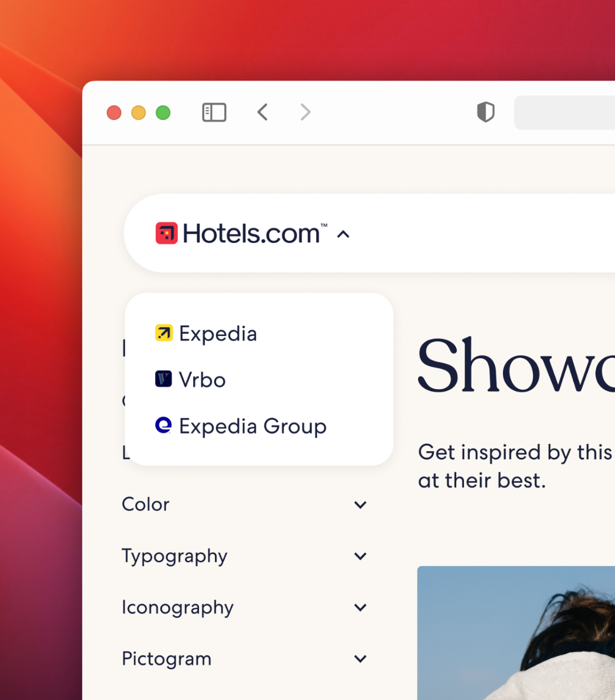Click the browser address bar field
This screenshot has height=700, width=615.
point(564,112)
